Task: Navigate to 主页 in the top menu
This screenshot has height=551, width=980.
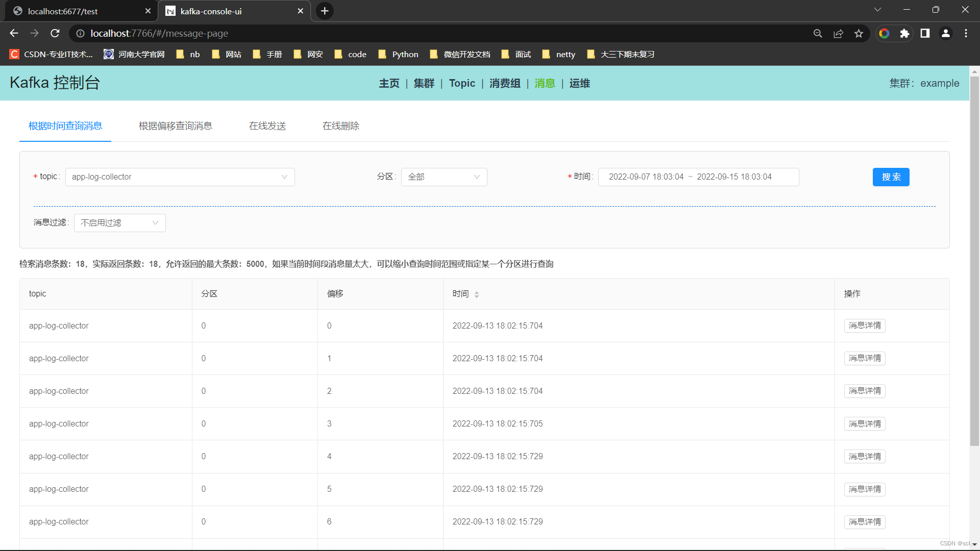Action: (x=389, y=83)
